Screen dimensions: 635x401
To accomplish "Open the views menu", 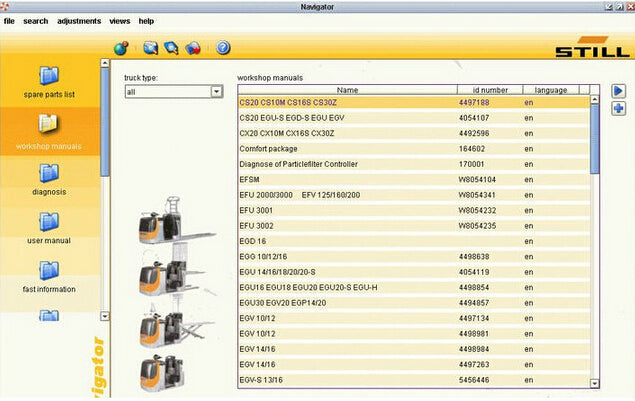I will tap(119, 21).
